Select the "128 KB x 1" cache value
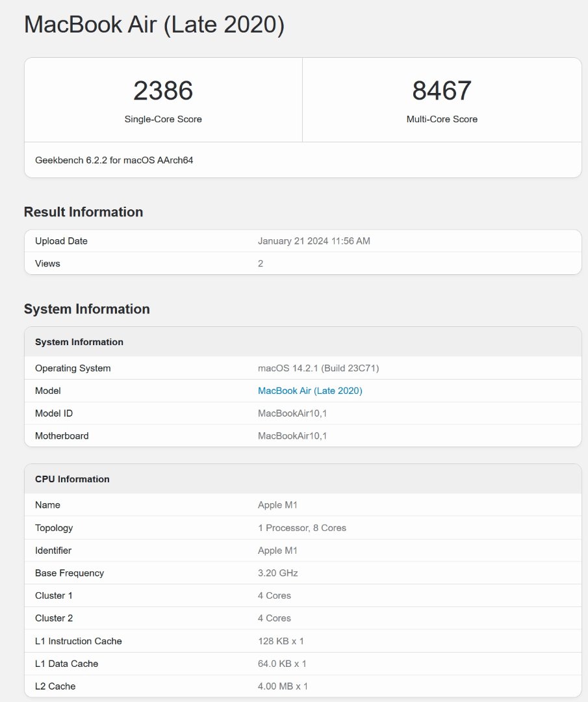The height and width of the screenshot is (702, 588). (x=281, y=641)
